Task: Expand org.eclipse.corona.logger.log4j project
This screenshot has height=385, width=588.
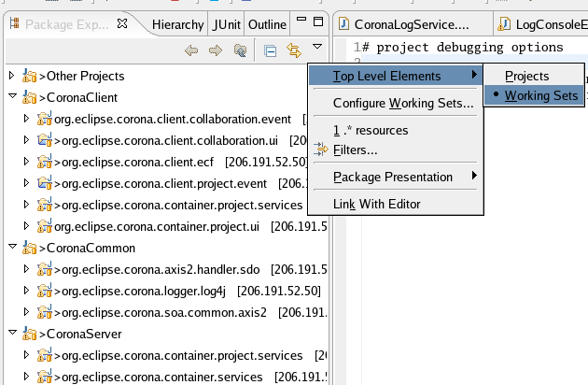Action: point(26,291)
